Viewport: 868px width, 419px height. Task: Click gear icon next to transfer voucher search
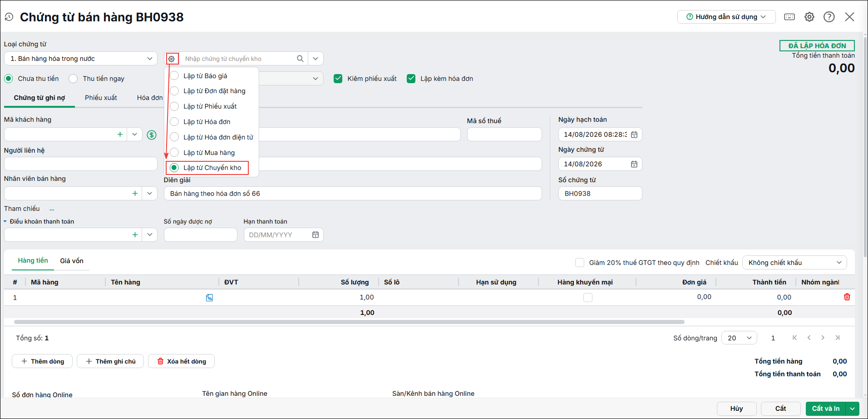(172, 59)
